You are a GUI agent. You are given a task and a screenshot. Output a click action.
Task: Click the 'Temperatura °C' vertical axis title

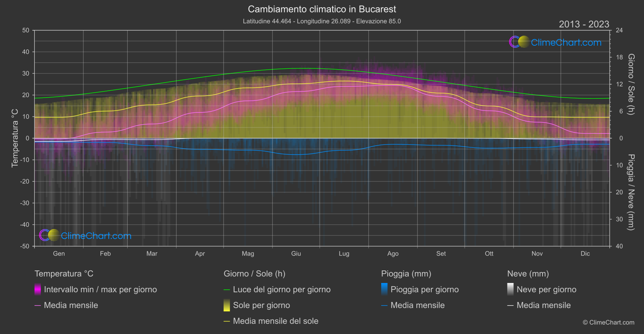point(15,138)
